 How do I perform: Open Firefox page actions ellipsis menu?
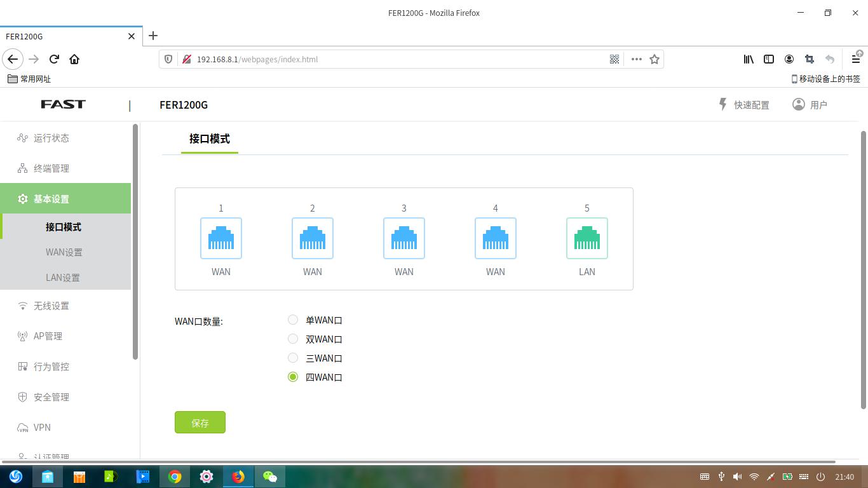tap(636, 59)
